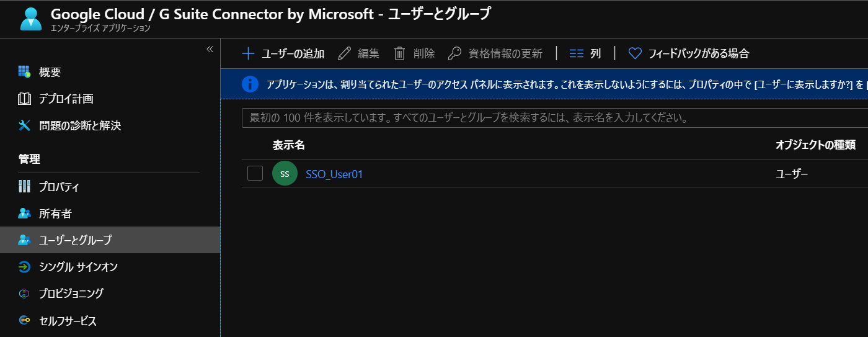This screenshot has height=337, width=868.
Task: Click the ユーザーの追加 button
Action: click(283, 53)
